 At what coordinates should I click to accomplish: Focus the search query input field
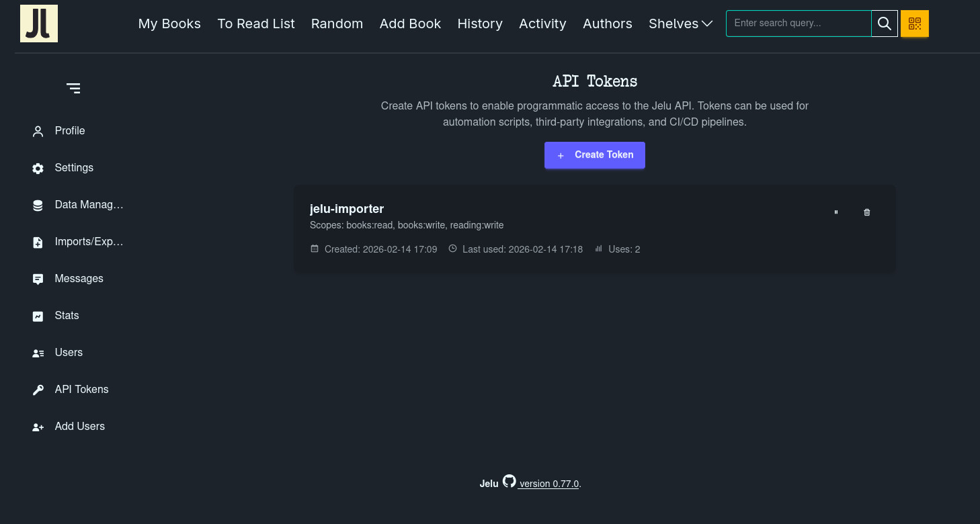point(799,24)
